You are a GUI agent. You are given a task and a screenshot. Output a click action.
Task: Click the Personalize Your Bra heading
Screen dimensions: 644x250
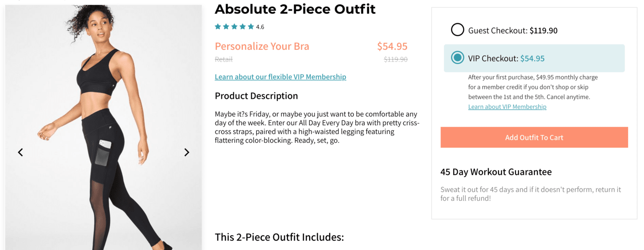(x=262, y=46)
